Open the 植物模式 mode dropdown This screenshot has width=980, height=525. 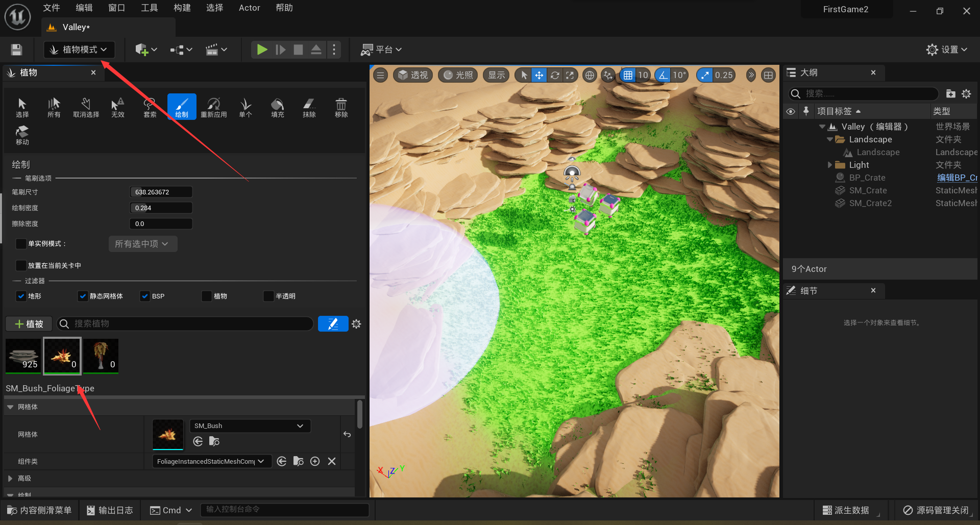click(79, 49)
